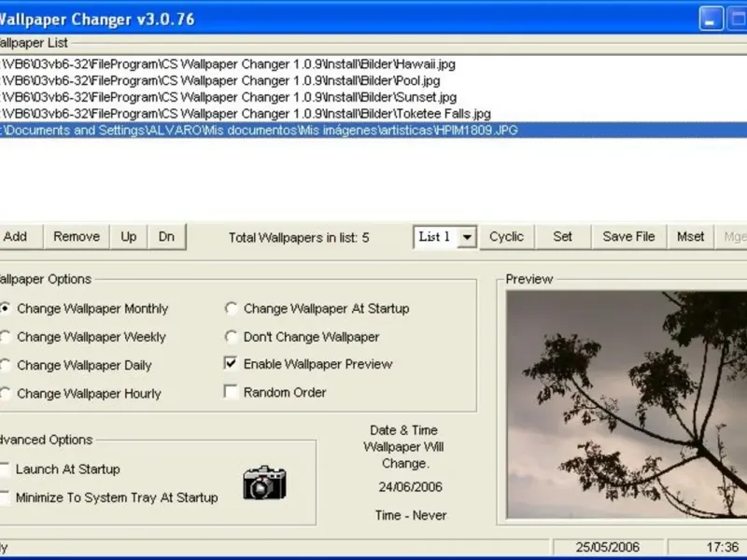Open the List 1 dropdown
The height and width of the screenshot is (560, 747).
[x=468, y=237]
